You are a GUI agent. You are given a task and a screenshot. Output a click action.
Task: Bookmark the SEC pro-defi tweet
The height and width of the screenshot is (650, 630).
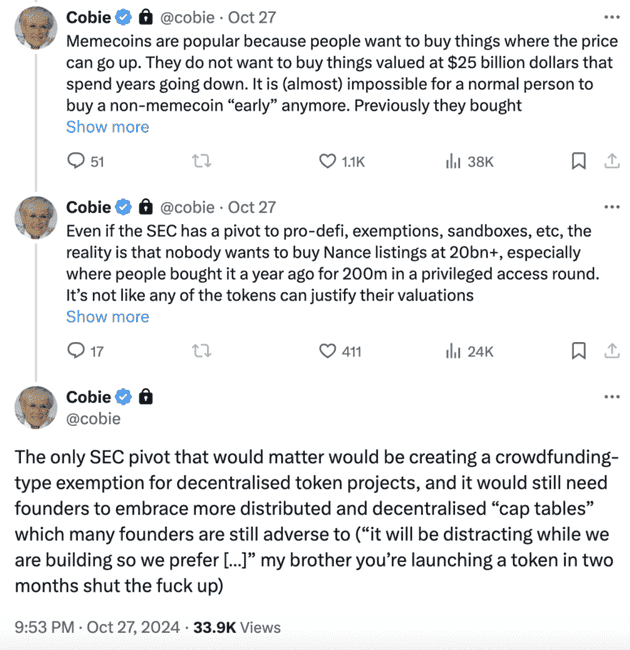(x=579, y=351)
